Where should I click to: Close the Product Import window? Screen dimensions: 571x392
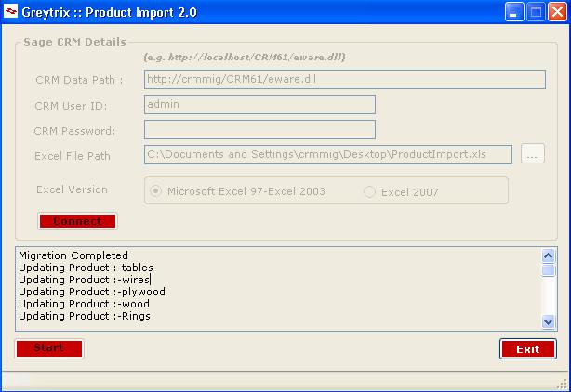click(x=558, y=12)
